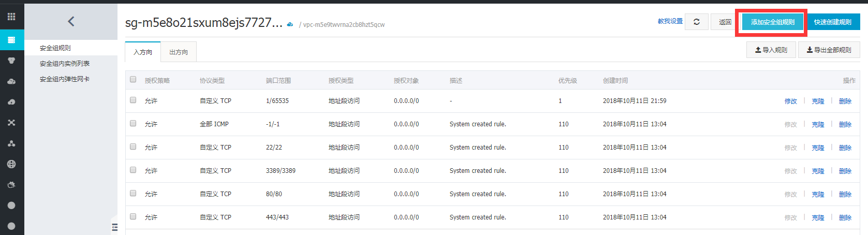868x235 pixels.
Task: Check the 22/22 port rule checkbox
Action: pyautogui.click(x=133, y=146)
